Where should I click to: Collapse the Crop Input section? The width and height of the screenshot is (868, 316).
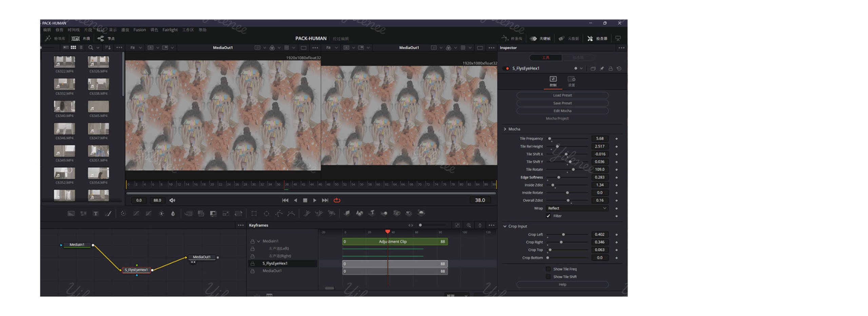pyautogui.click(x=505, y=226)
